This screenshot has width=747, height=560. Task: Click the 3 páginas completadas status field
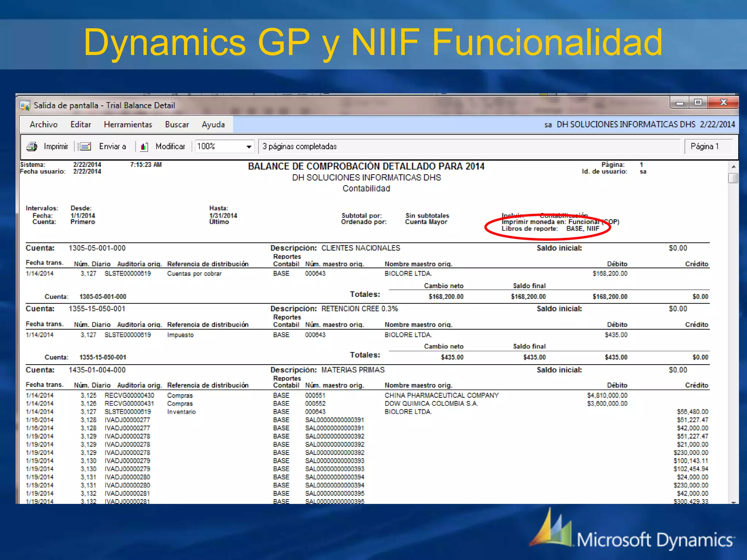coord(469,146)
